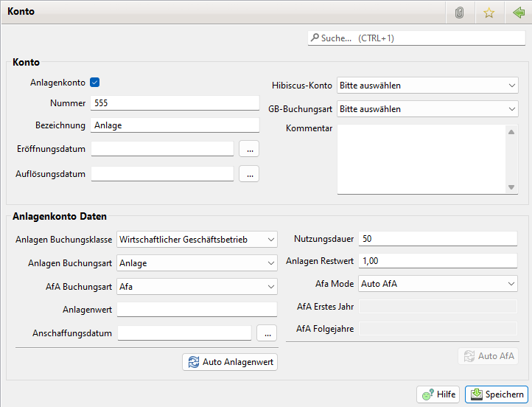Click the Auto Anlagenwert button
The image size is (532, 407).
tap(230, 362)
